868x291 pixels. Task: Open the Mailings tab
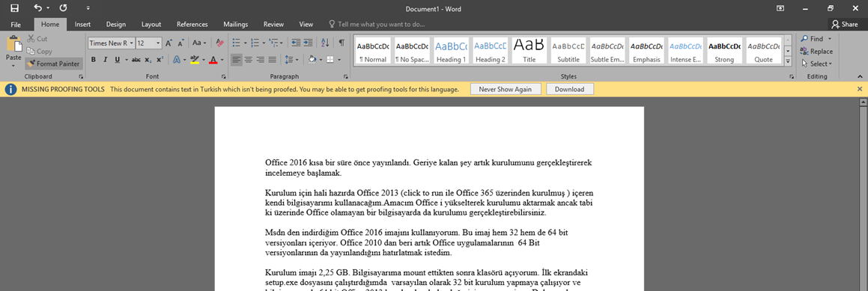235,25
